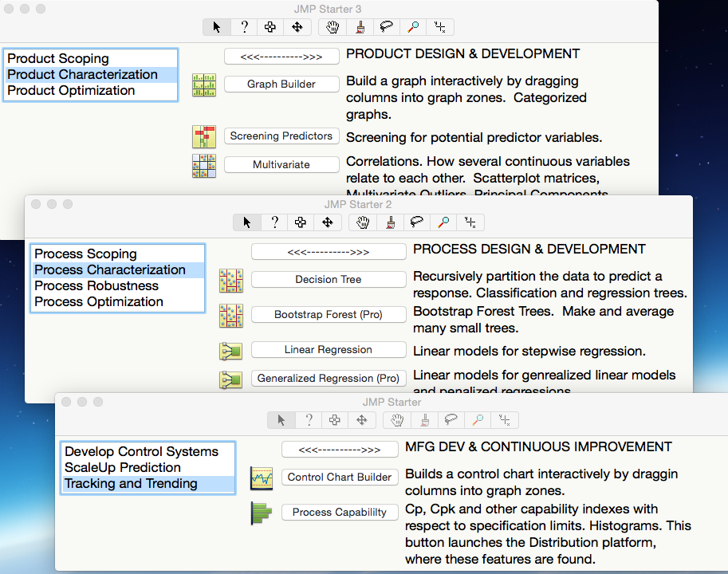
Task: Click MFG DEV & CONTINUOUS IMPROVEMENT heading
Action: click(x=538, y=447)
